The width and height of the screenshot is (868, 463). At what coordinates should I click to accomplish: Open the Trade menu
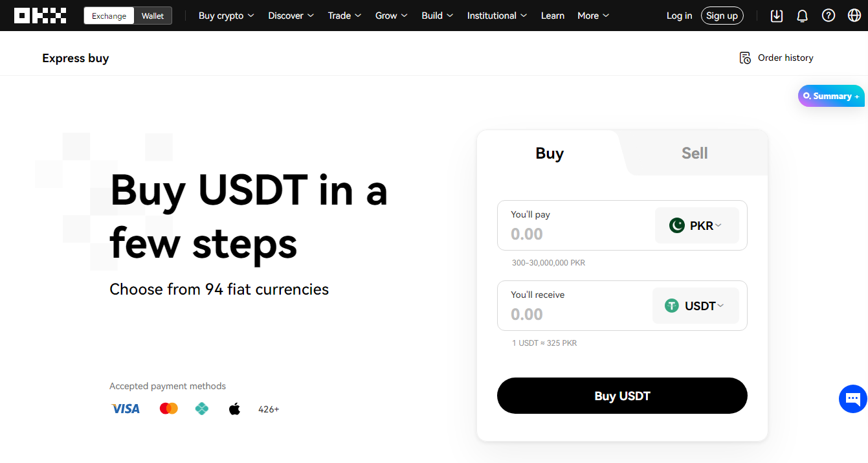(x=345, y=16)
